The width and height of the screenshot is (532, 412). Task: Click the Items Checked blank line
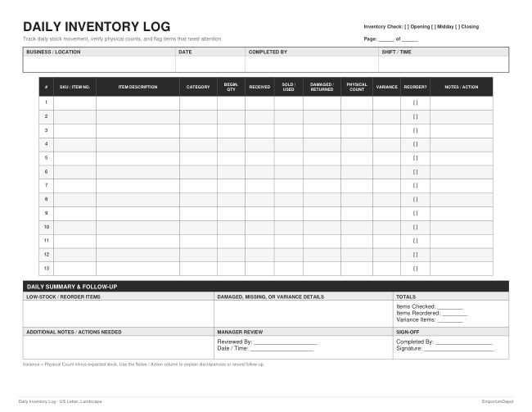[450, 309]
